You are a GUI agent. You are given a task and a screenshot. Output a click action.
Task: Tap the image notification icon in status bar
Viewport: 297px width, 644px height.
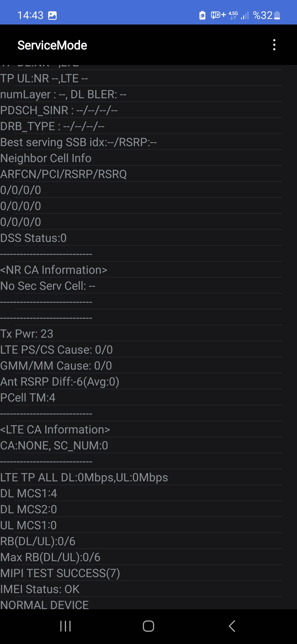[52, 16]
